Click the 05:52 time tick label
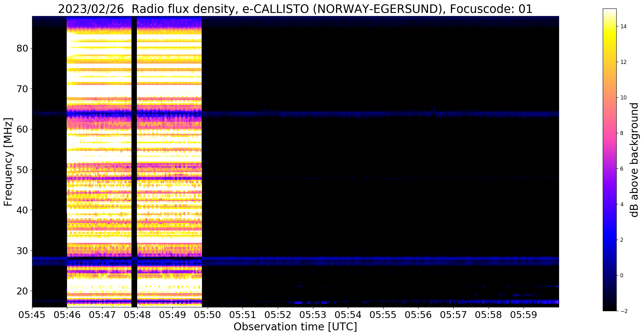Screen dimensions: 644x336 (278, 315)
